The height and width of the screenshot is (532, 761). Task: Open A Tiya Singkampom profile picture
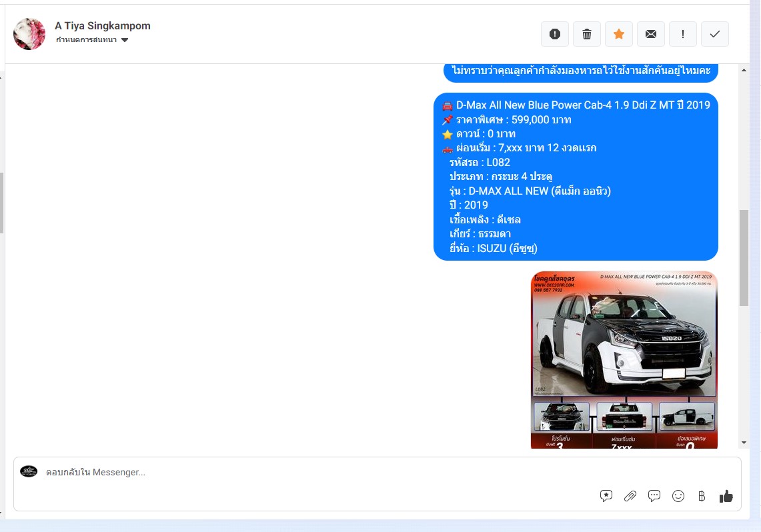[29, 34]
